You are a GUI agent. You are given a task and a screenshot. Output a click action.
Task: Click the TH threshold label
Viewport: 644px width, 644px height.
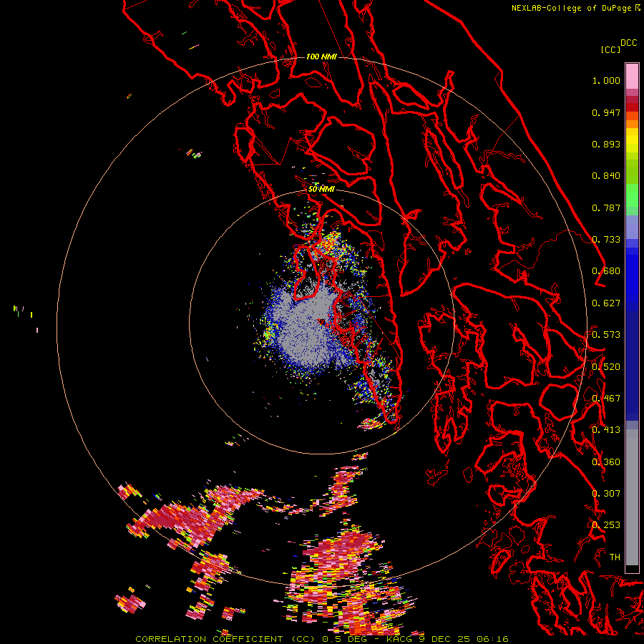point(615,557)
